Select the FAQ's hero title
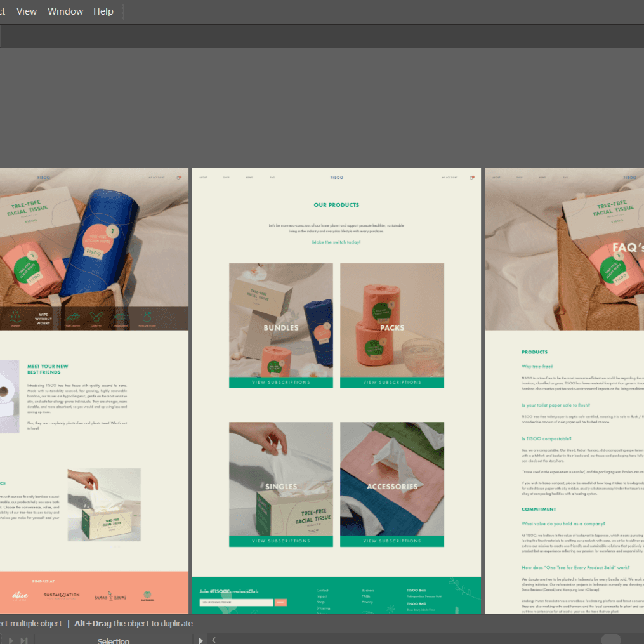 [x=628, y=247]
